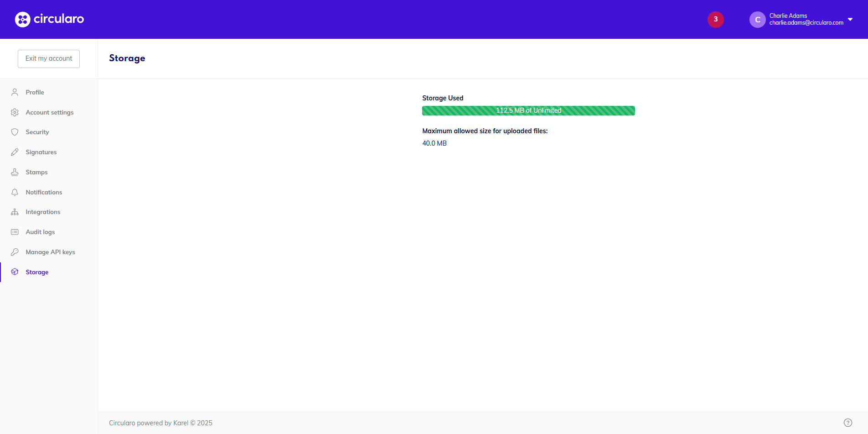This screenshot has height=434, width=868.
Task: Open the charlie.adams@circularo.com account menu
Action: click(x=806, y=22)
